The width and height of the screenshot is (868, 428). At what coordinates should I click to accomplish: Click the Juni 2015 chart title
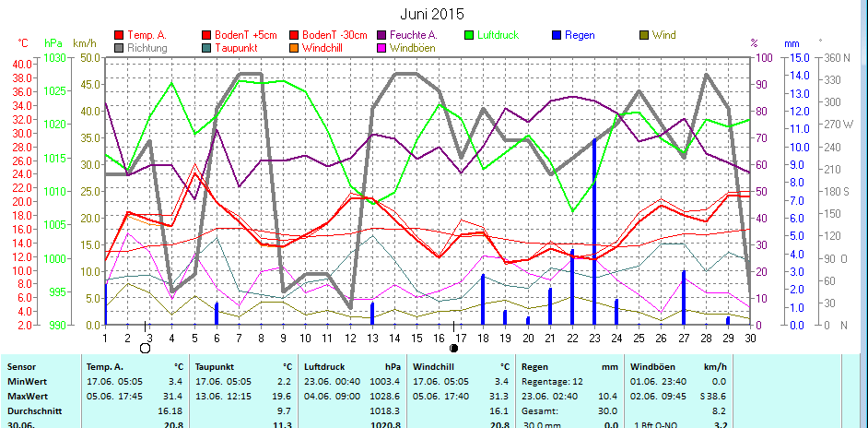point(432,14)
